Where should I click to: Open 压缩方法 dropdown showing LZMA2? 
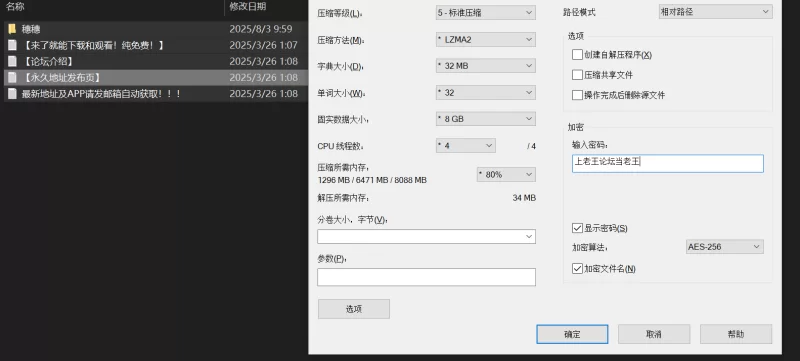point(485,39)
